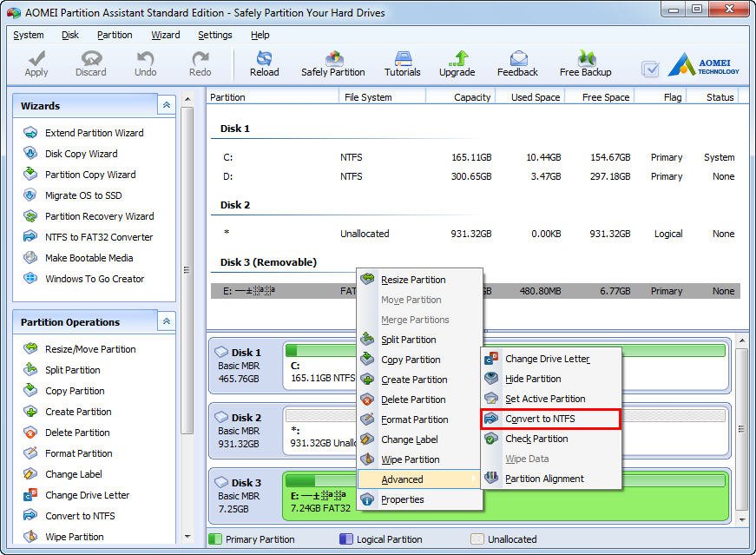This screenshot has height=555, width=756.
Task: Click Windows To Go Creator
Action: coord(95,279)
